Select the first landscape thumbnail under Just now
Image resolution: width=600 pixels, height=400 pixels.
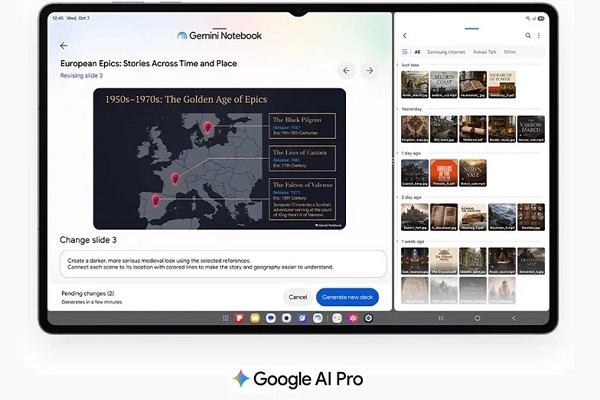[x=415, y=85]
